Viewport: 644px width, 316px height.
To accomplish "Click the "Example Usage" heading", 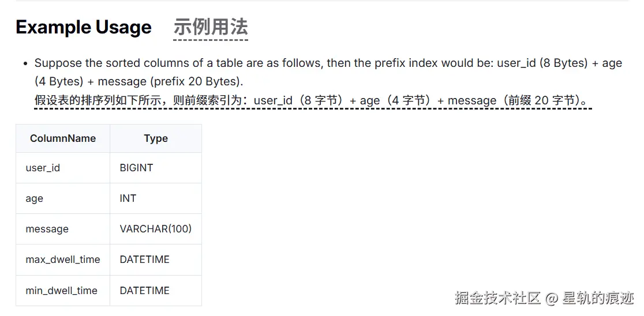I will (84, 27).
